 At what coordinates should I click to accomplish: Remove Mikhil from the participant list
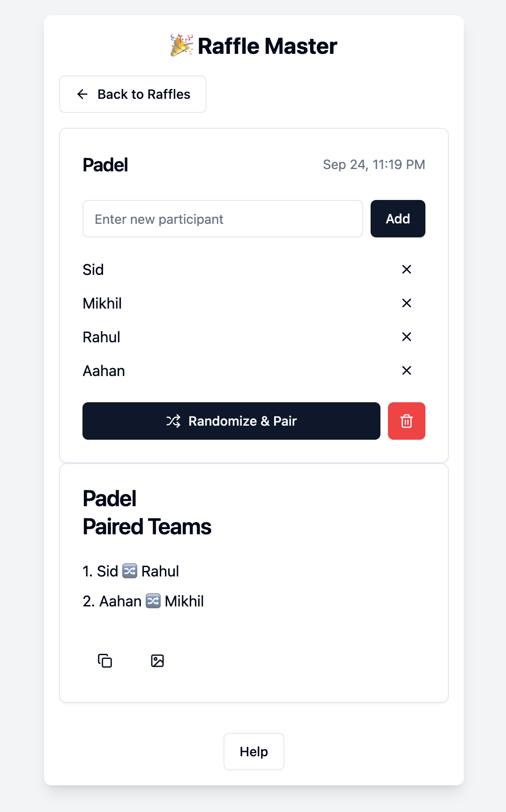[x=406, y=303]
